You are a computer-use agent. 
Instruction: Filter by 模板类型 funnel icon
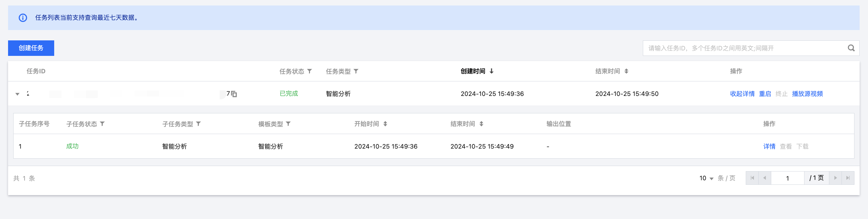click(288, 124)
